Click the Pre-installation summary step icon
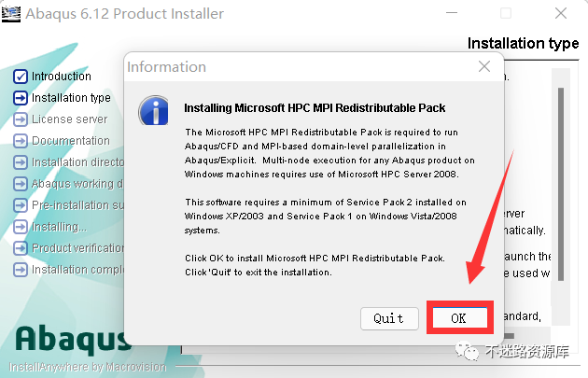Viewport: 588px width, 378px height. [x=21, y=205]
